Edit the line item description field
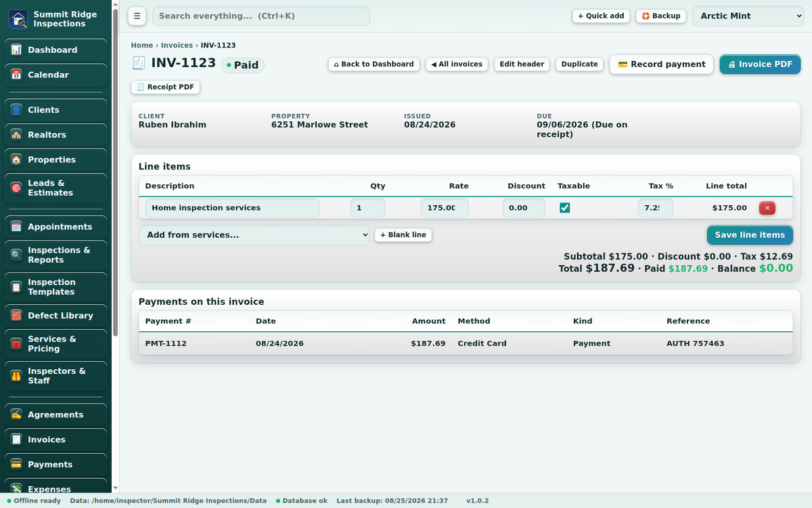Image resolution: width=812 pixels, height=508 pixels. (232, 208)
